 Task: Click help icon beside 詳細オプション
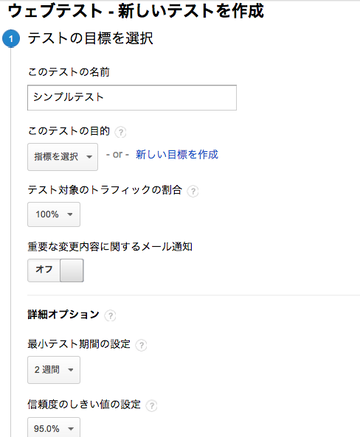[110, 315]
